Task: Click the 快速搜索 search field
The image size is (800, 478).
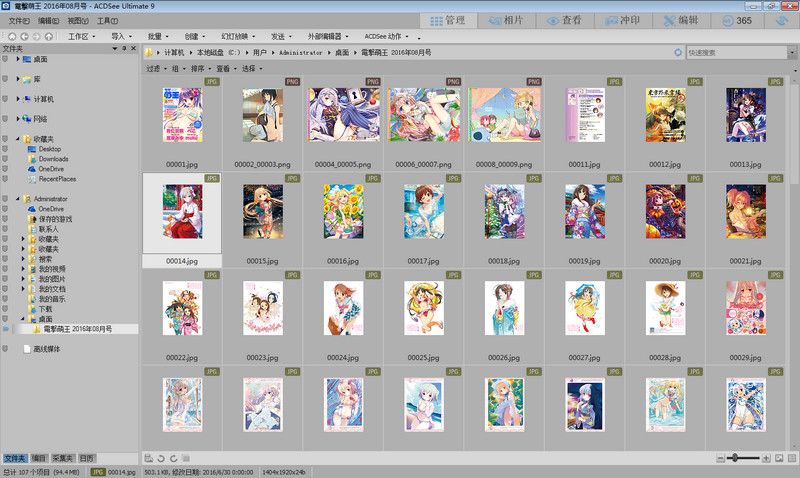Action: coord(737,52)
